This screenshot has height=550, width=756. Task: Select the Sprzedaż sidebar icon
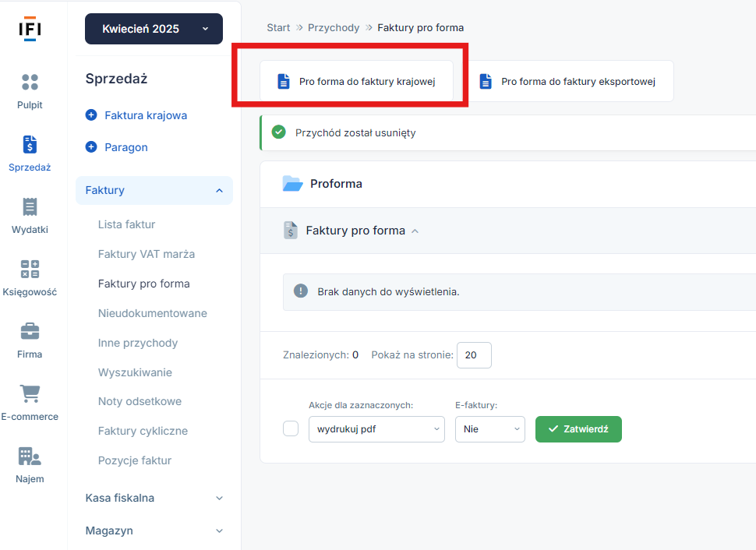[30, 144]
